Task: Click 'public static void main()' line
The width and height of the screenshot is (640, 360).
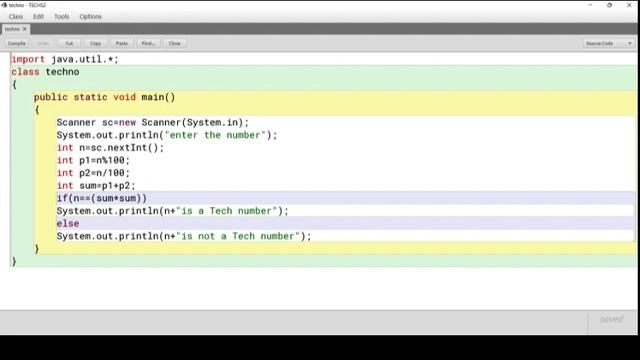Action: (104, 97)
